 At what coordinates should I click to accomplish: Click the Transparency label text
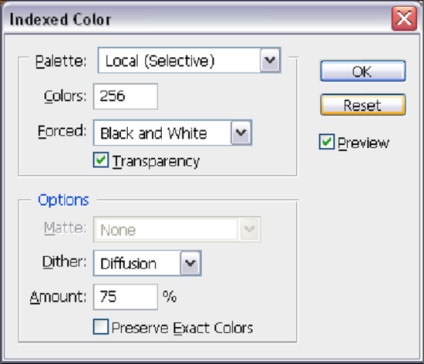(156, 162)
